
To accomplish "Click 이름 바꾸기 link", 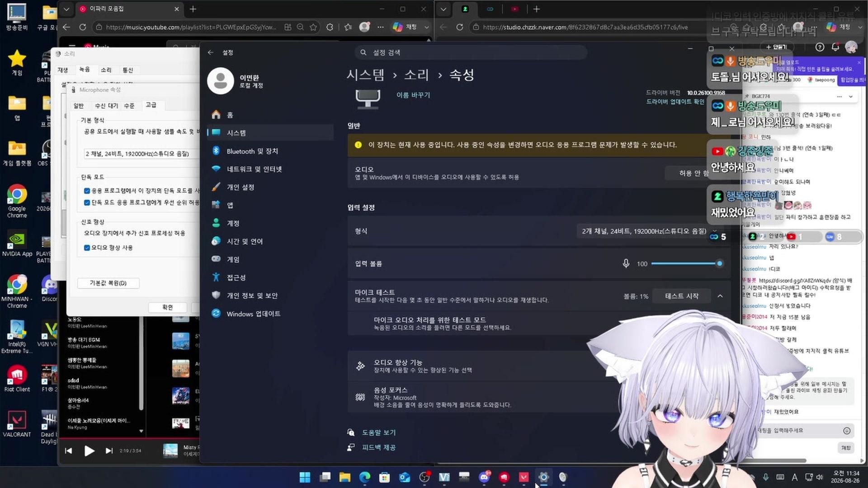I will click(x=413, y=95).
